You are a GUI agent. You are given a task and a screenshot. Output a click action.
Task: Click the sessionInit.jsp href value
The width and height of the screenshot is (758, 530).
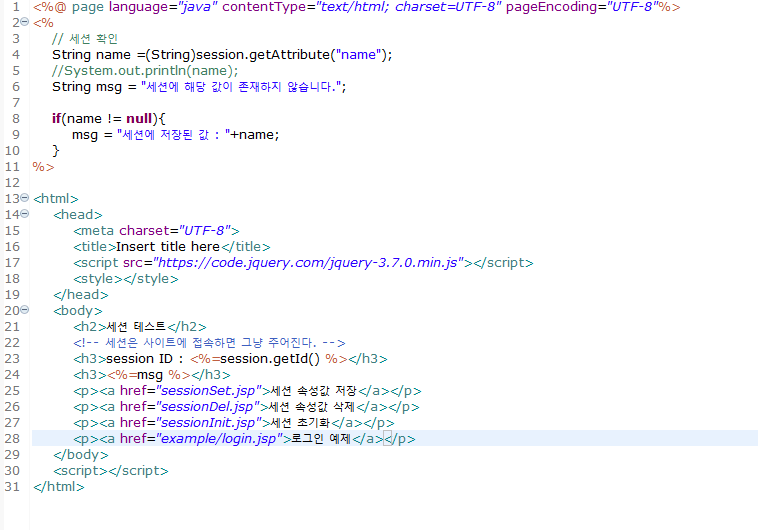209,423
